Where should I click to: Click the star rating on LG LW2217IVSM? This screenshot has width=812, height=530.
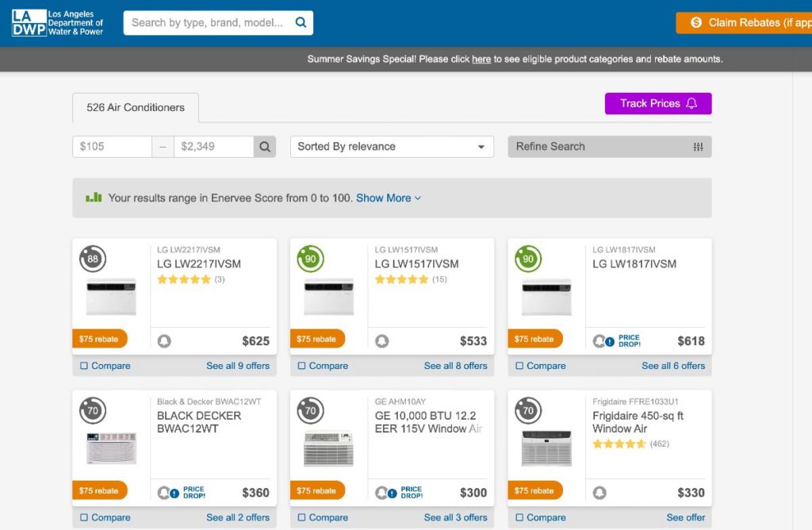[184, 279]
